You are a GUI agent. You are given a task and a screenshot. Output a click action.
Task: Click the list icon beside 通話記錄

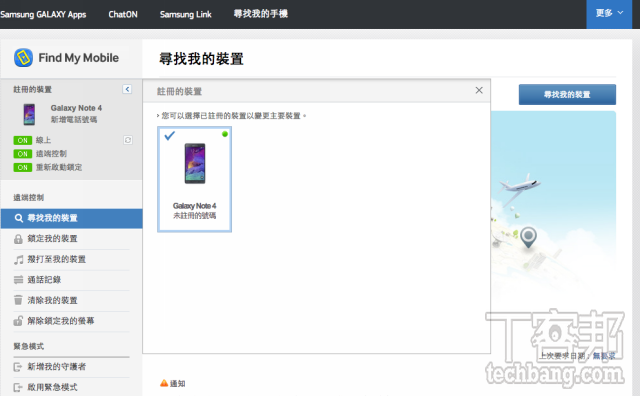(x=18, y=280)
